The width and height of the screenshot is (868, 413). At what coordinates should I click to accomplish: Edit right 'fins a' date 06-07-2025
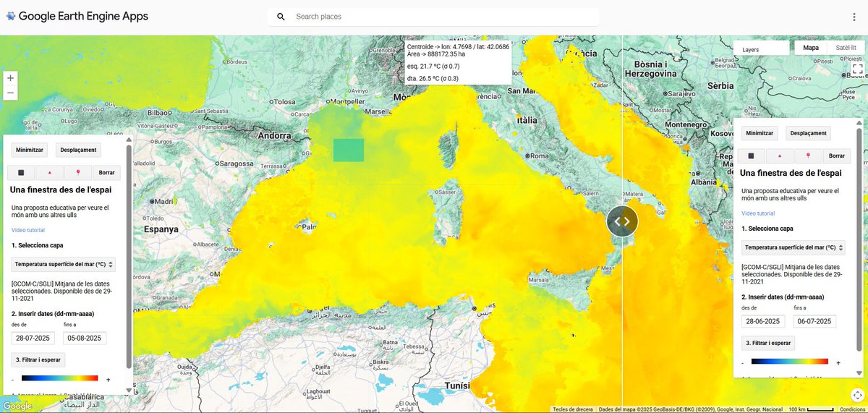pyautogui.click(x=814, y=321)
